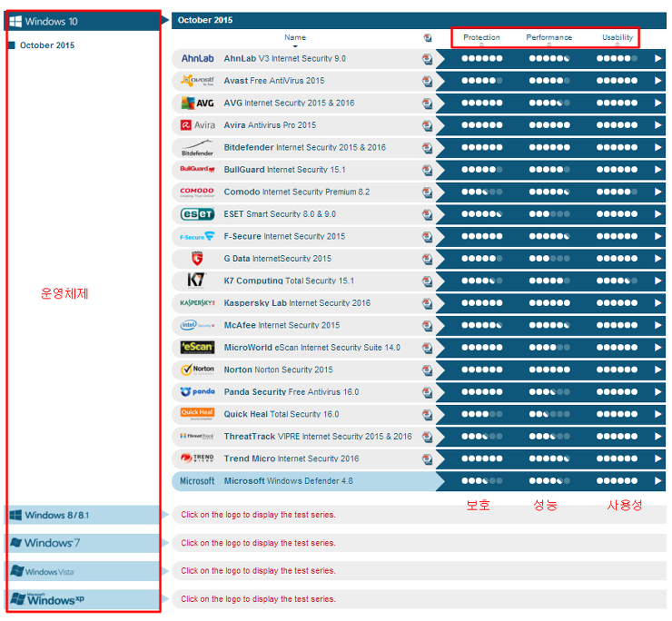672x621 pixels.
Task: Expand Bitdefender row details arrow
Action: 657,147
